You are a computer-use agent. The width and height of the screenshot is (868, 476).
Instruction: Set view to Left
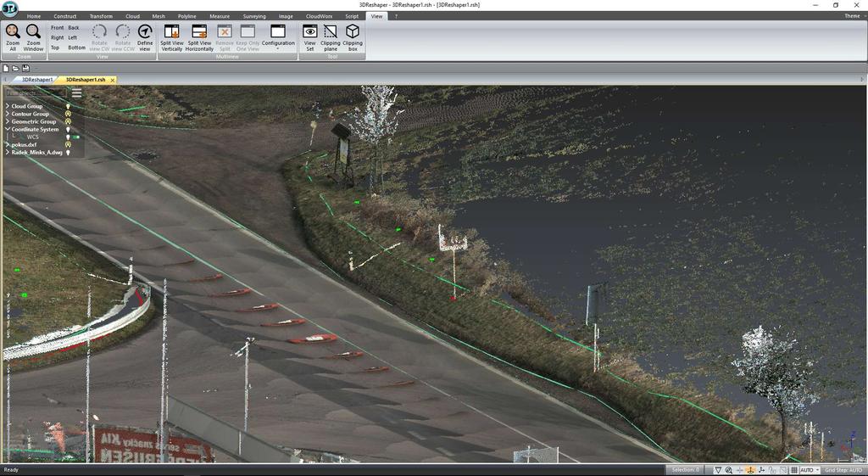(x=73, y=37)
